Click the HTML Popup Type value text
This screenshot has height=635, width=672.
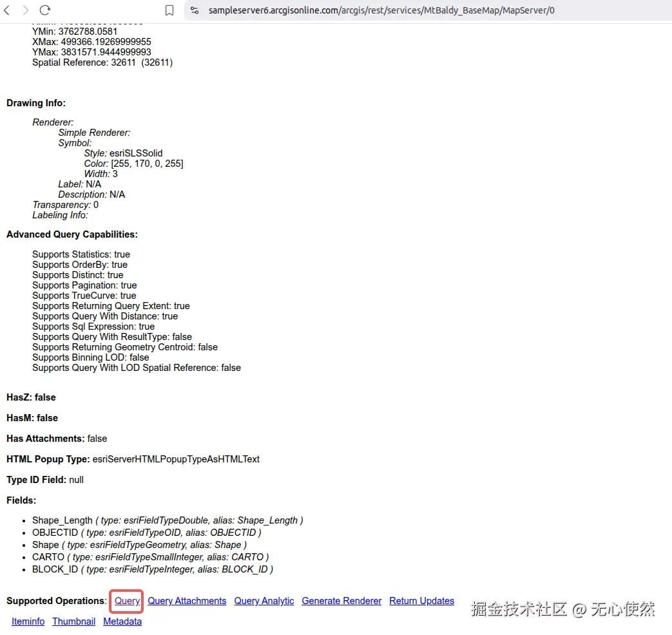point(176,459)
